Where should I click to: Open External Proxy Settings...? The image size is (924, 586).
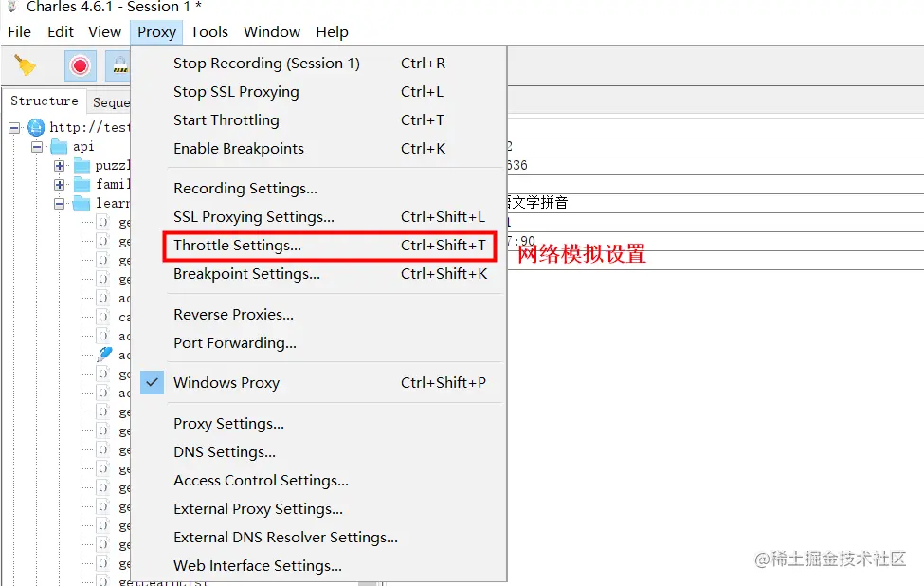(318, 508)
